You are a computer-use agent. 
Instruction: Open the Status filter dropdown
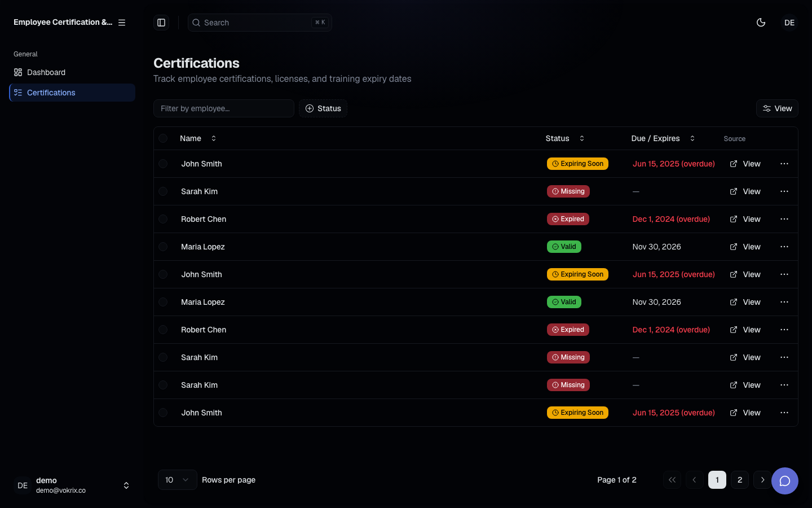click(323, 108)
